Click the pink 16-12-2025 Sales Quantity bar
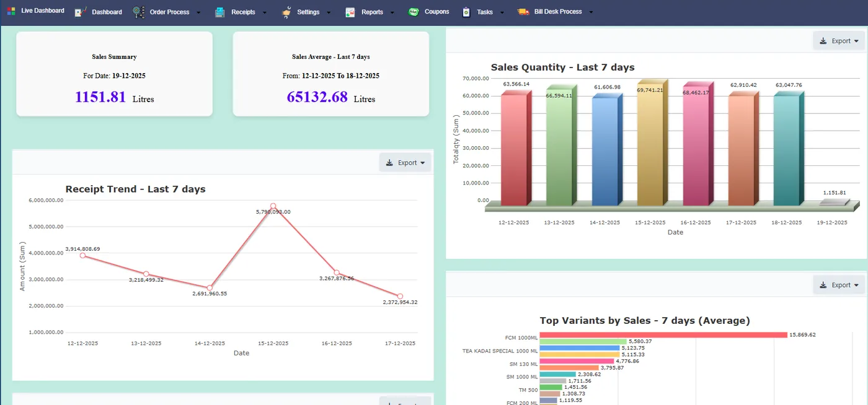 698,144
